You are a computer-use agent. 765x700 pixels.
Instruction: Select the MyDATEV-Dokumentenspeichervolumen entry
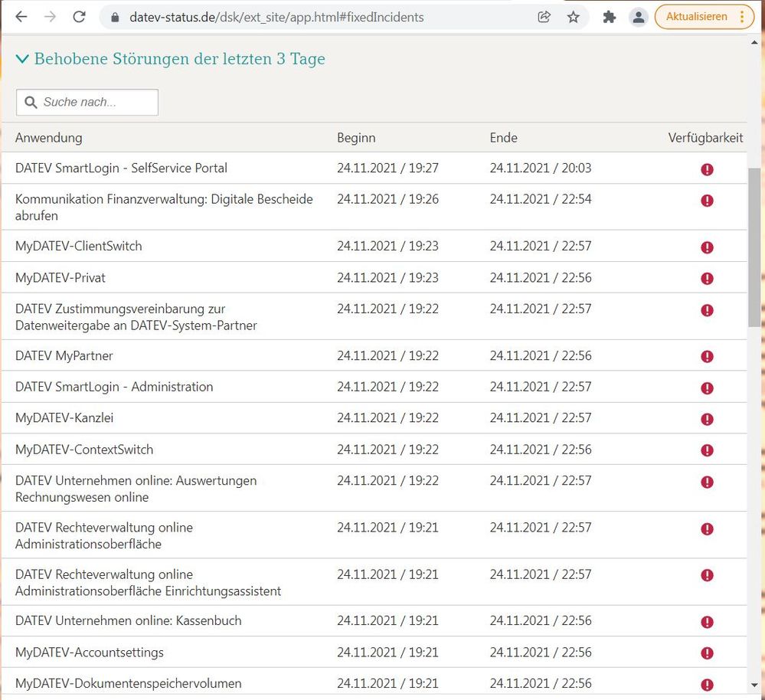coord(129,683)
